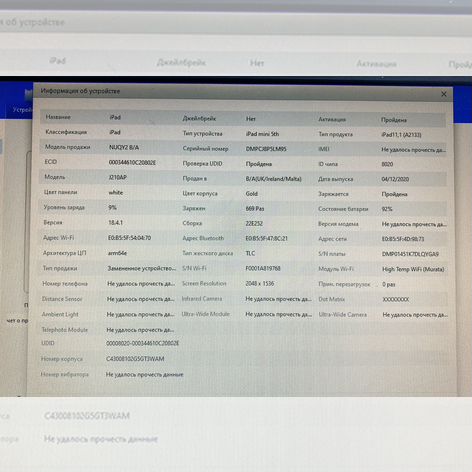472x472 pixels.
Task: Select the version value 18.4.1
Action: (115, 223)
